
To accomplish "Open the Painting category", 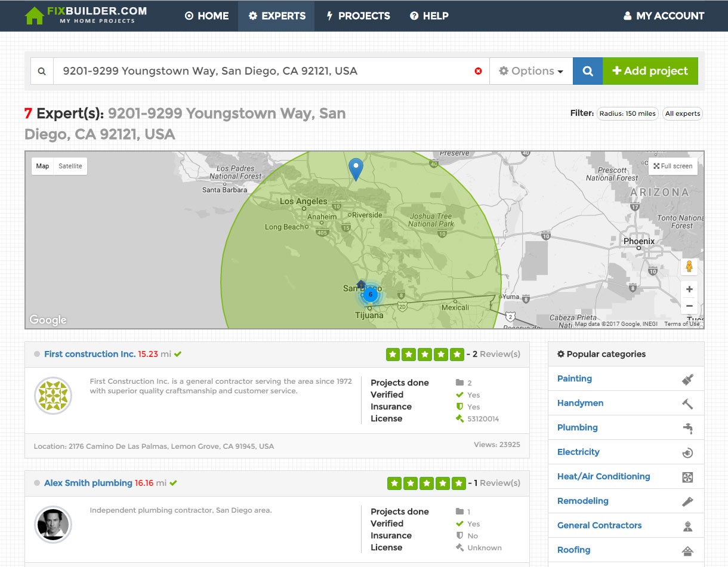I will (575, 378).
